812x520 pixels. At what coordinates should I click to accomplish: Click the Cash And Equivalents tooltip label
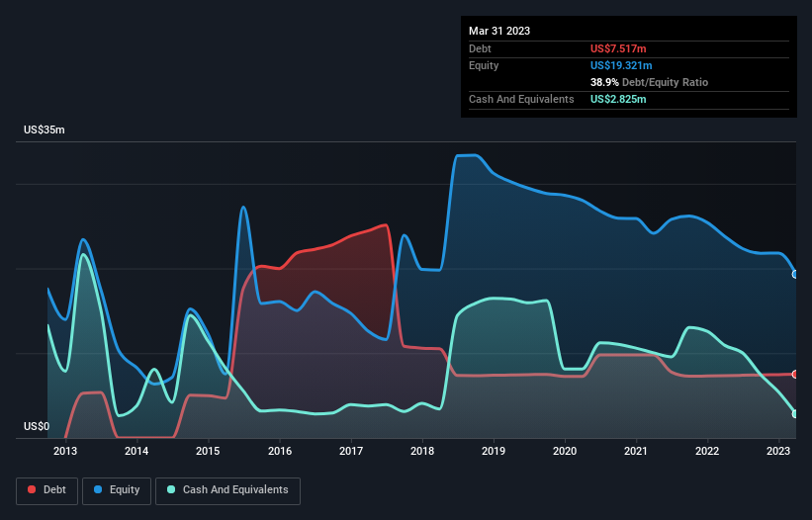521,99
